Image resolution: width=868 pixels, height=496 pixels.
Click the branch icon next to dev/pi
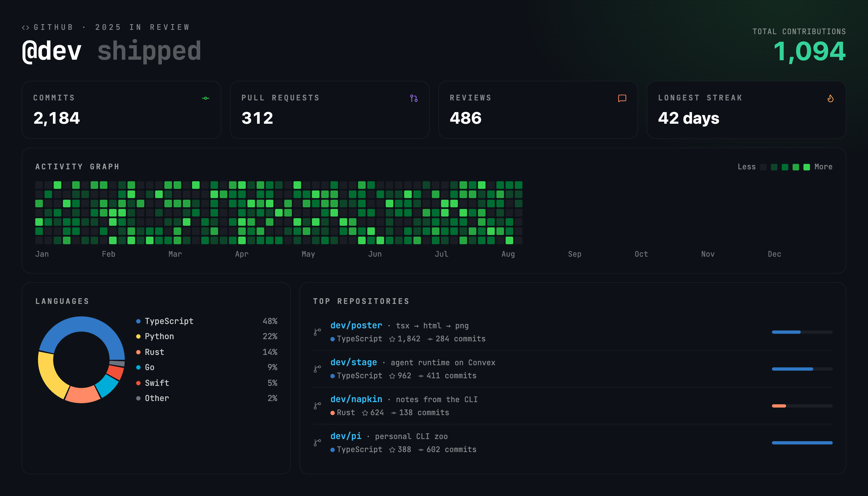317,443
